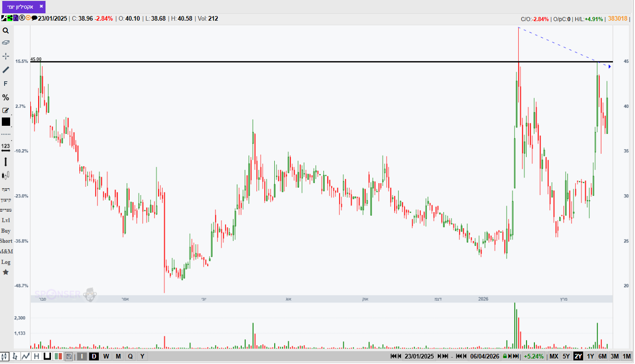Select the H chart type
The height and width of the screenshot is (364, 635).
click(x=36, y=356)
